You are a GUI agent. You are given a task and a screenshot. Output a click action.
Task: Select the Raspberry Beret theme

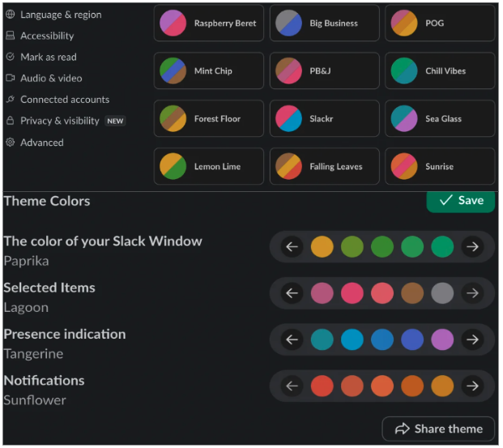click(209, 23)
